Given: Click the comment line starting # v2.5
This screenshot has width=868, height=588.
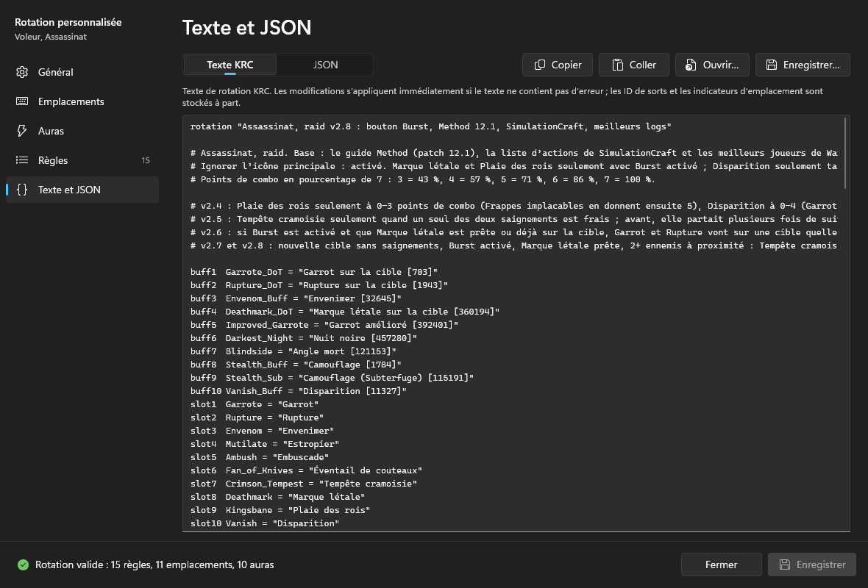Looking at the screenshot, I should 513,219.
